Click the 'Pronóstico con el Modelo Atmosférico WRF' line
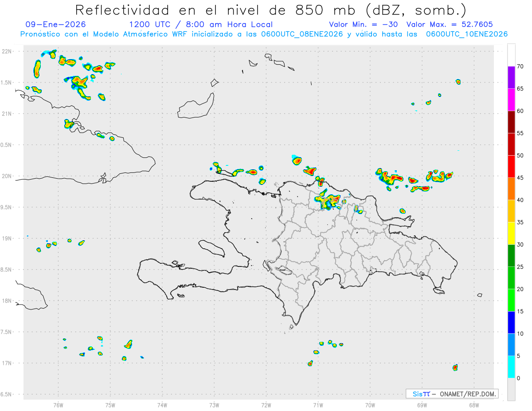The image size is (532, 411). (264, 34)
